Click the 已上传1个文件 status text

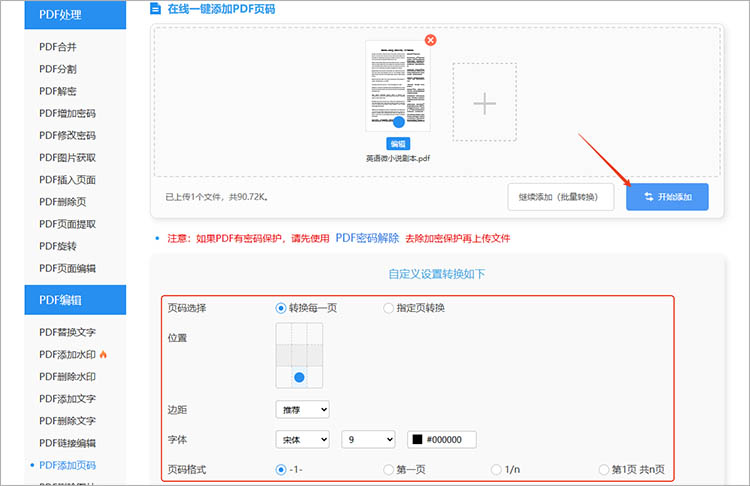pyautogui.click(x=217, y=197)
